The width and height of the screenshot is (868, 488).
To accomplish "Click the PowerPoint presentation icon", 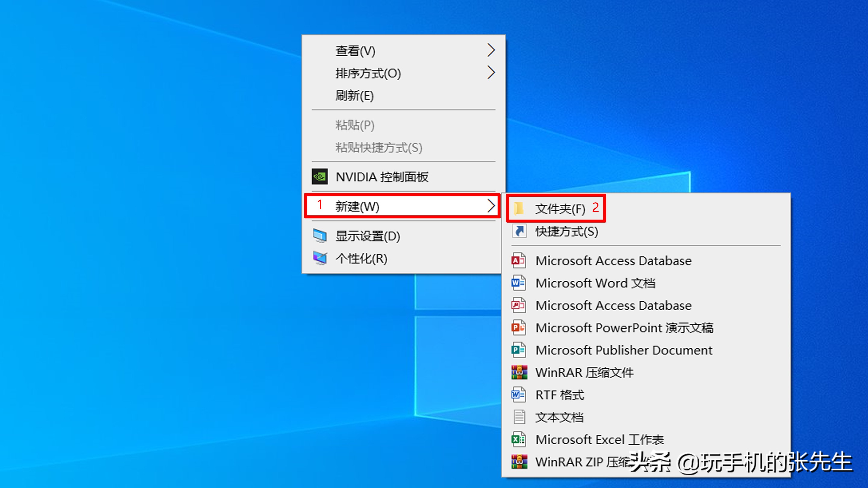I will (x=519, y=328).
